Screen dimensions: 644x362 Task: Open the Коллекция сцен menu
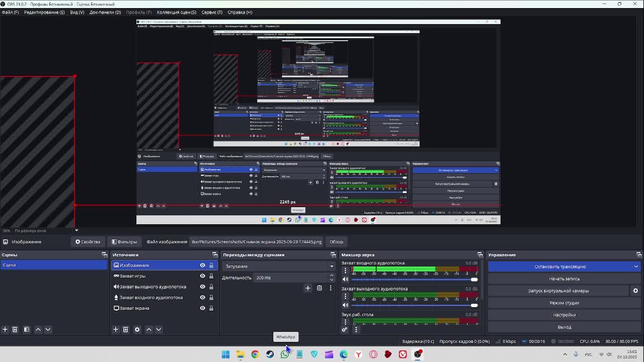coord(177,12)
